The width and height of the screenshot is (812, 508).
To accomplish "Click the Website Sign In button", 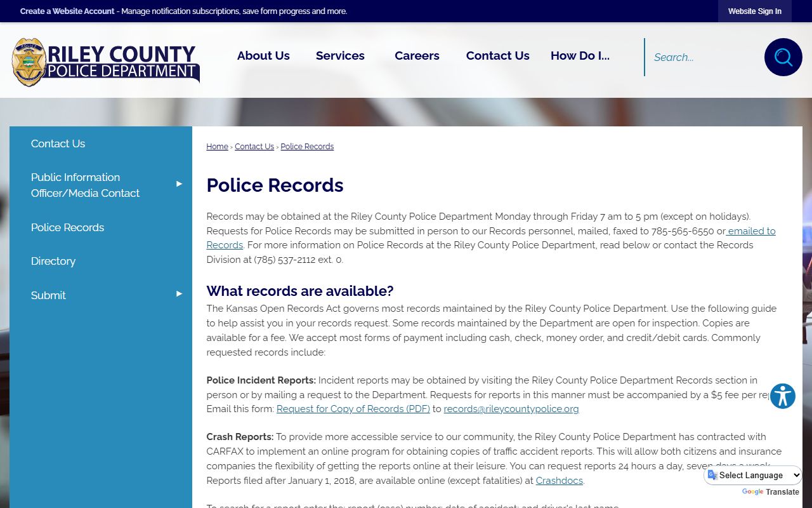I will pyautogui.click(x=755, y=11).
